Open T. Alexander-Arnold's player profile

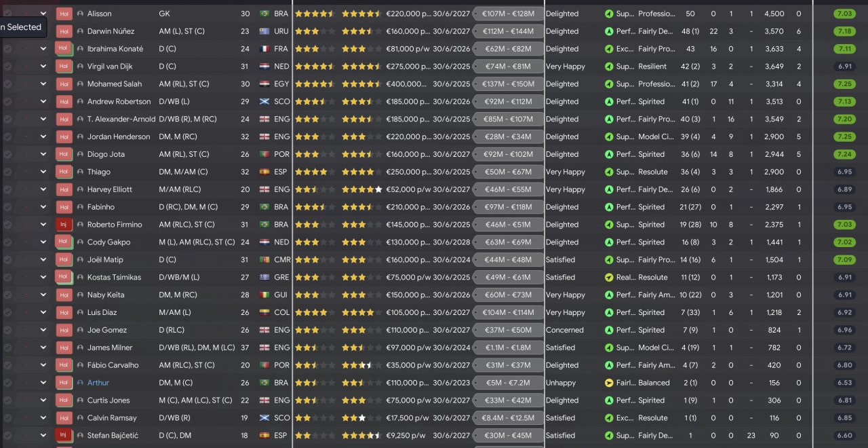(121, 119)
